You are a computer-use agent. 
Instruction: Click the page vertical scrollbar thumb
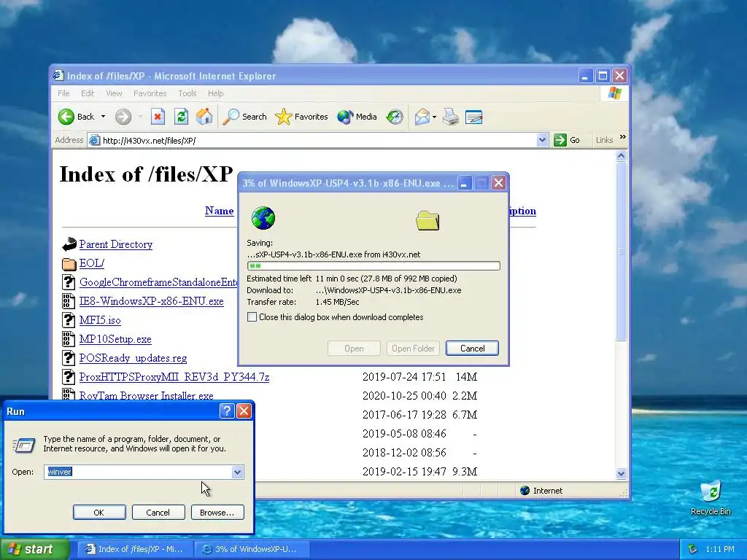click(x=621, y=251)
